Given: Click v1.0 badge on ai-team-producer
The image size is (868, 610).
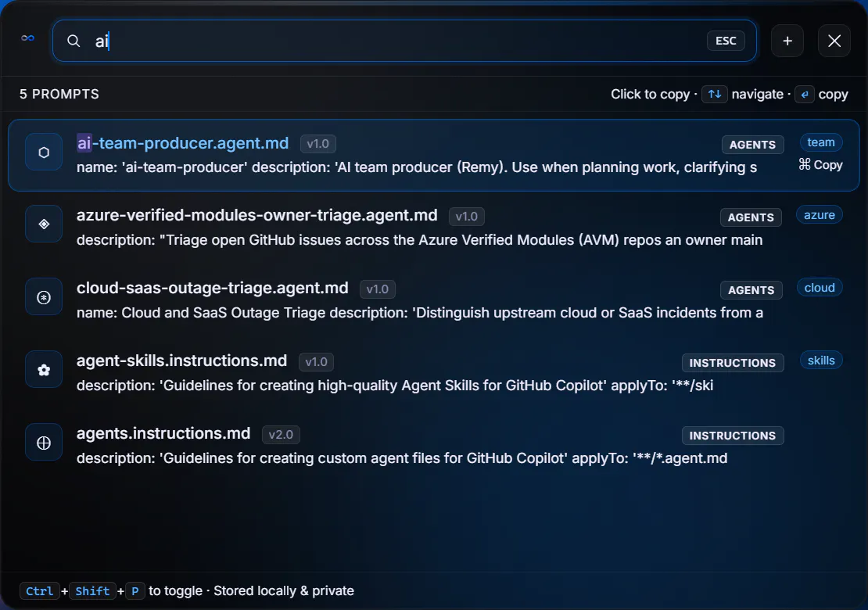Looking at the screenshot, I should pyautogui.click(x=317, y=144).
